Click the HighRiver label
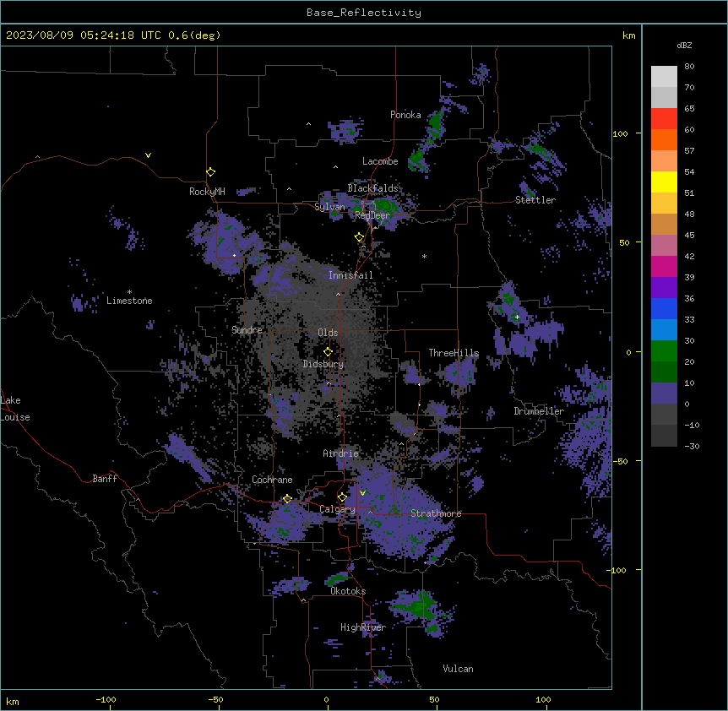Image resolution: width=728 pixels, height=711 pixels. click(x=363, y=627)
